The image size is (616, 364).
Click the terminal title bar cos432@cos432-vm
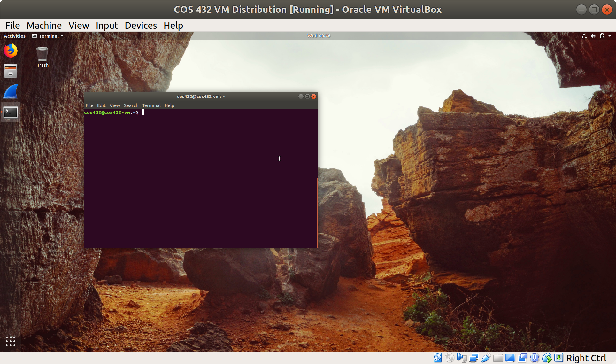201,97
